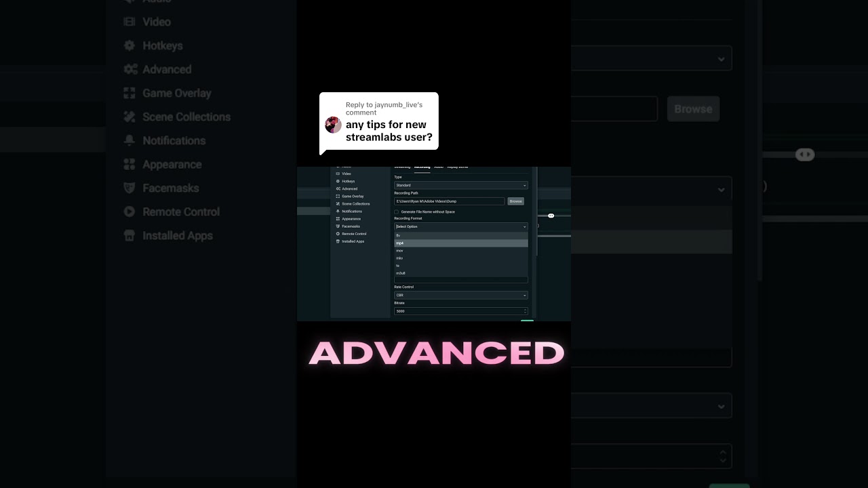The width and height of the screenshot is (868, 488).
Task: Click the Remote Control play icon in the background sidebar
Action: click(129, 211)
